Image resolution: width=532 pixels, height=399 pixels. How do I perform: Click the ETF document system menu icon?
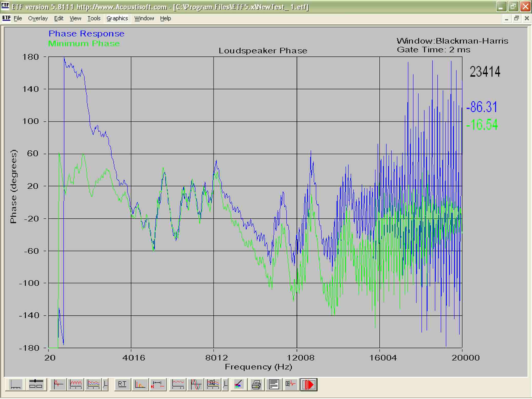(6, 18)
